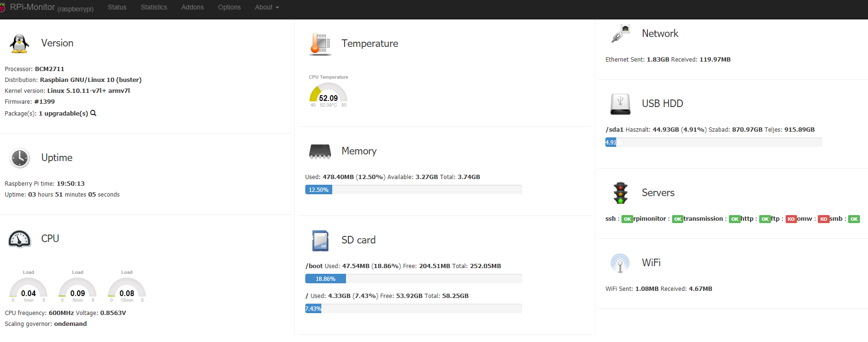Click the USB HDD section heading
This screenshot has height=342, width=868.
[x=662, y=104]
